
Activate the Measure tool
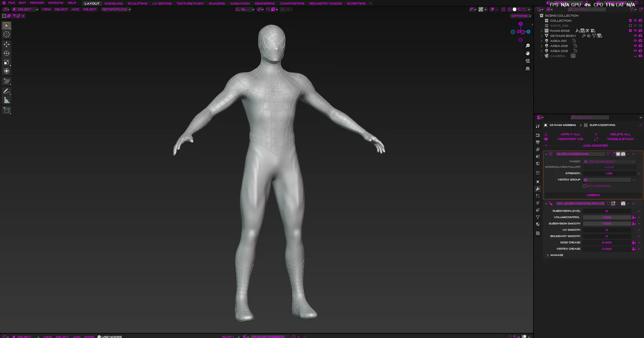(x=6, y=100)
